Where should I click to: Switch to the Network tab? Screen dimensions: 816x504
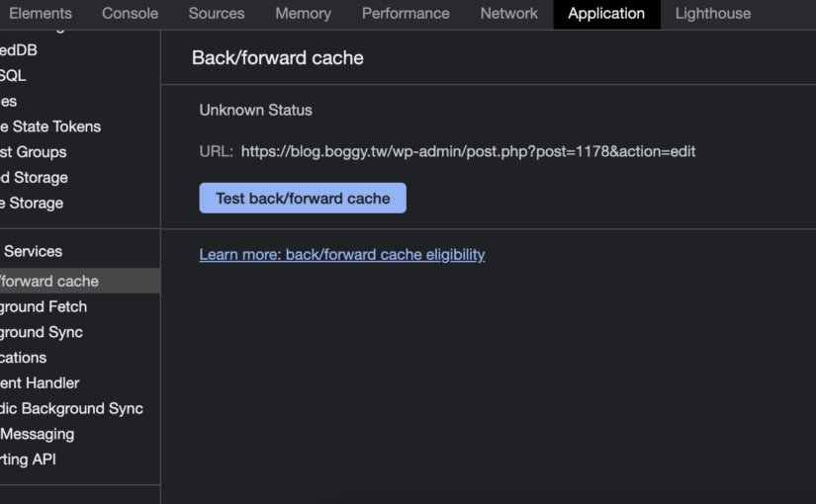508,14
